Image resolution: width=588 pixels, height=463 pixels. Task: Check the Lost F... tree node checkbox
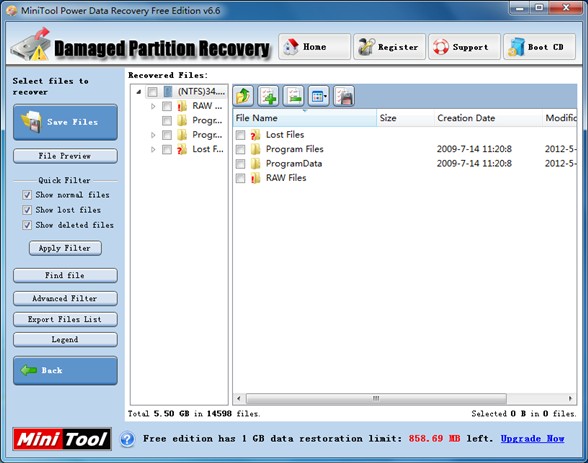(167, 150)
